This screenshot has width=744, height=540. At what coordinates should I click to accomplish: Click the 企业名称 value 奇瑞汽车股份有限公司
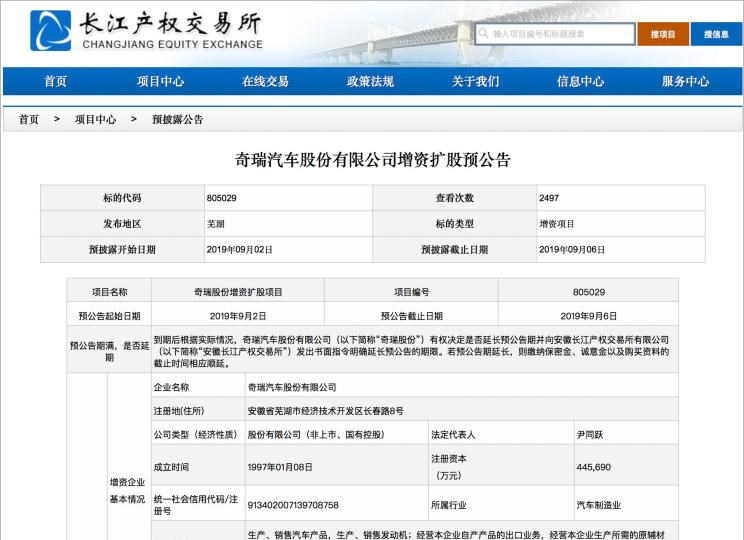click(292, 387)
